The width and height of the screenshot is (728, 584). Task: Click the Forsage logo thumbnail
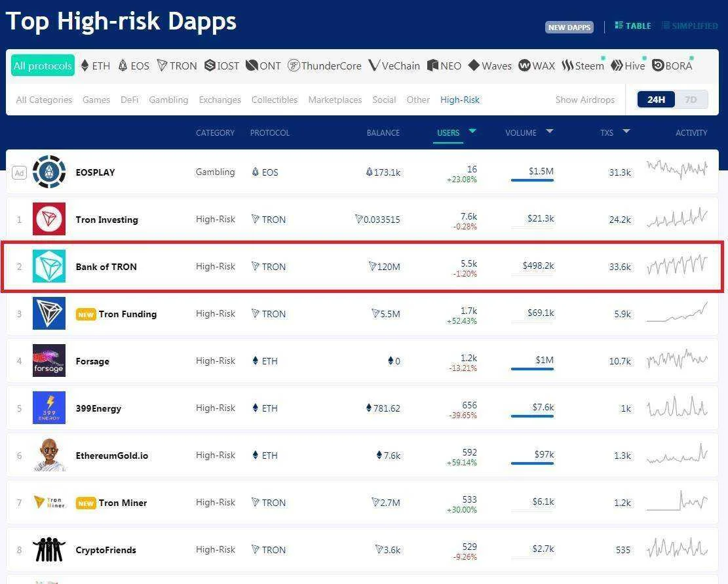pos(49,360)
